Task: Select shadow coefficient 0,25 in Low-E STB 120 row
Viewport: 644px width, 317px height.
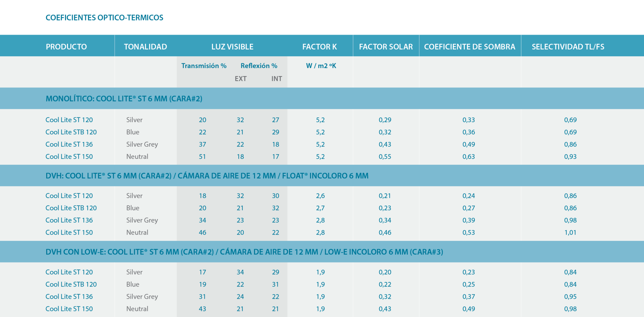Action: [469, 285]
